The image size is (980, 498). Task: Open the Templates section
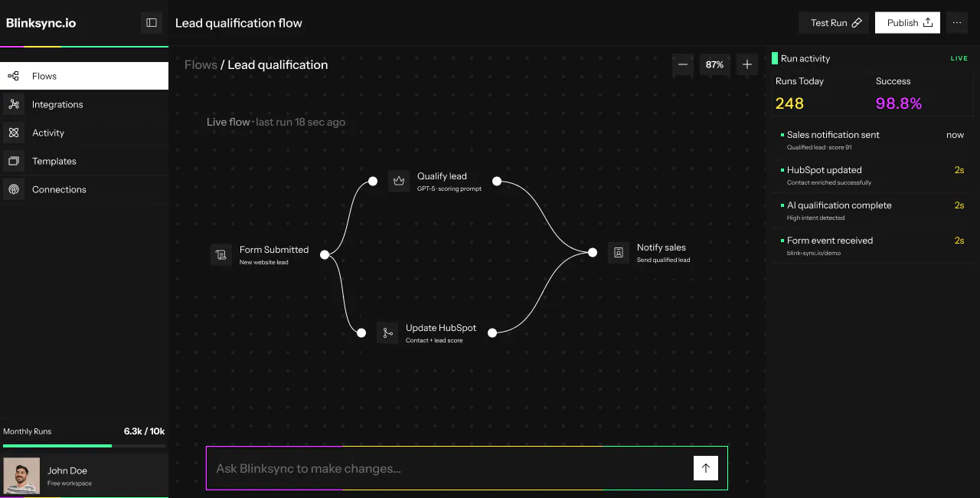(x=84, y=161)
